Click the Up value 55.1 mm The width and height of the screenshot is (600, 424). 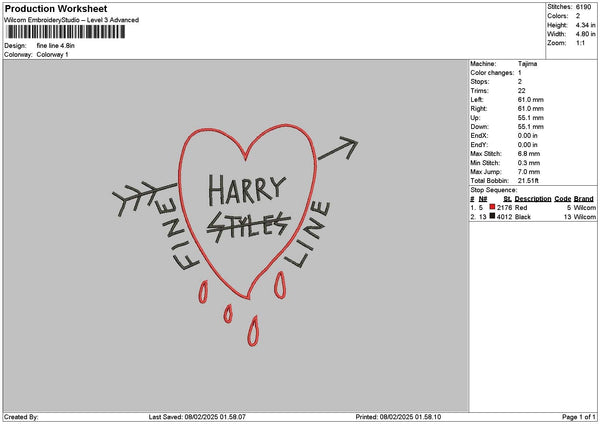click(x=530, y=117)
